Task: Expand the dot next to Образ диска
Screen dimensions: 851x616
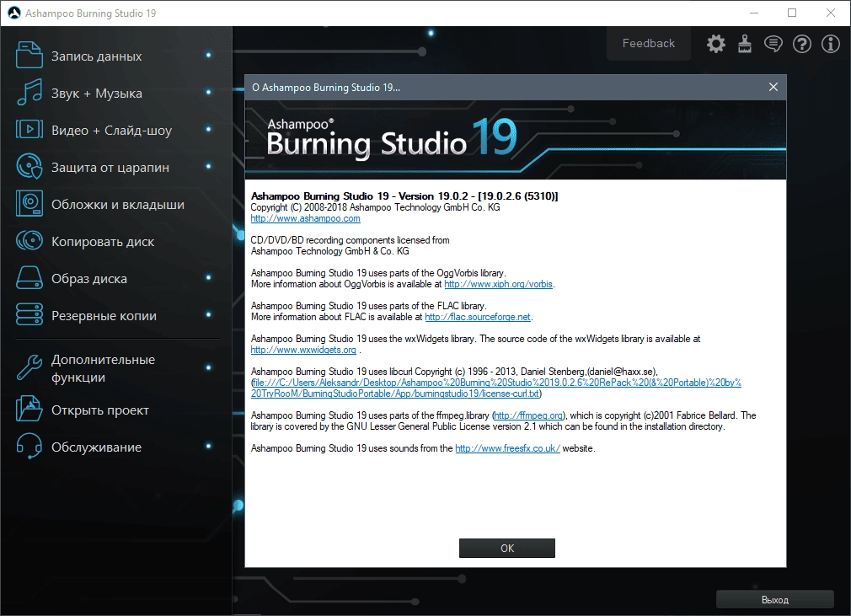Action: [x=208, y=276]
